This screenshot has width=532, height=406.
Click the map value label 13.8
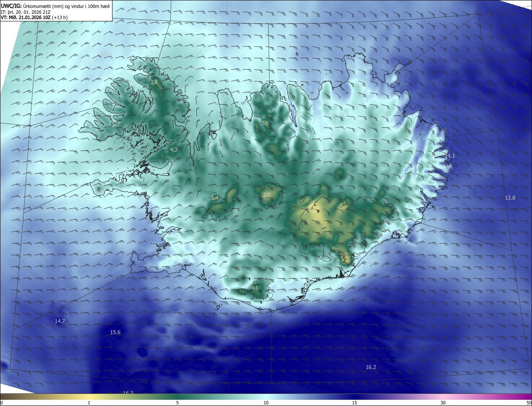510,198
